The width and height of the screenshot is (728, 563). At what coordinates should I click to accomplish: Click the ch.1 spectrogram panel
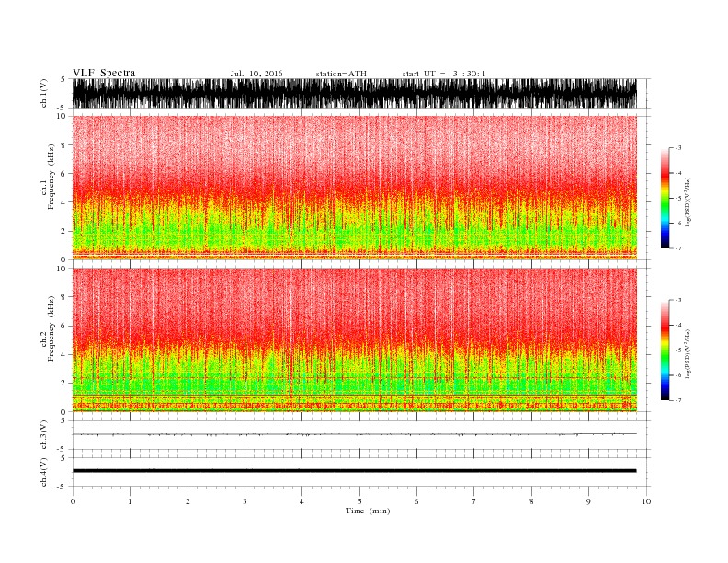click(354, 188)
